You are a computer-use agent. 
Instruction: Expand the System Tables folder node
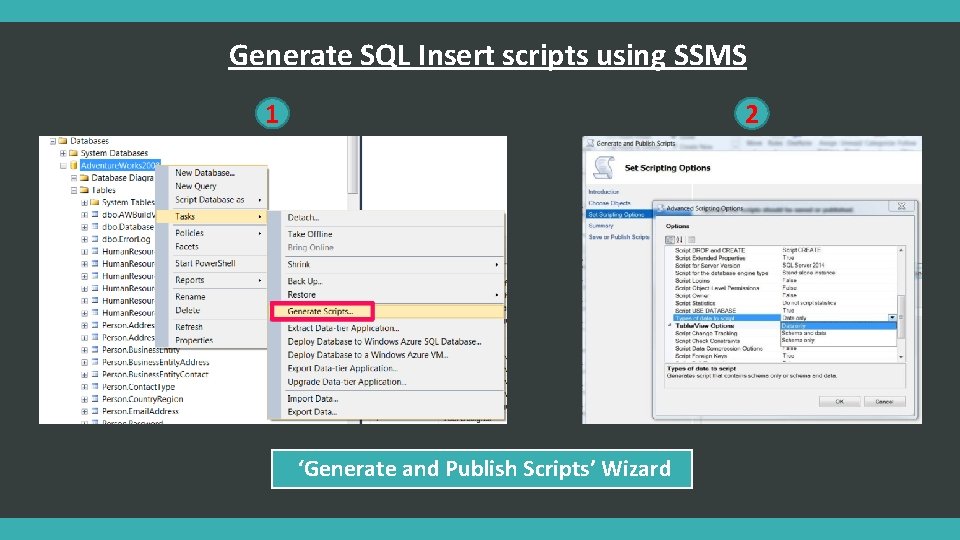(x=84, y=202)
